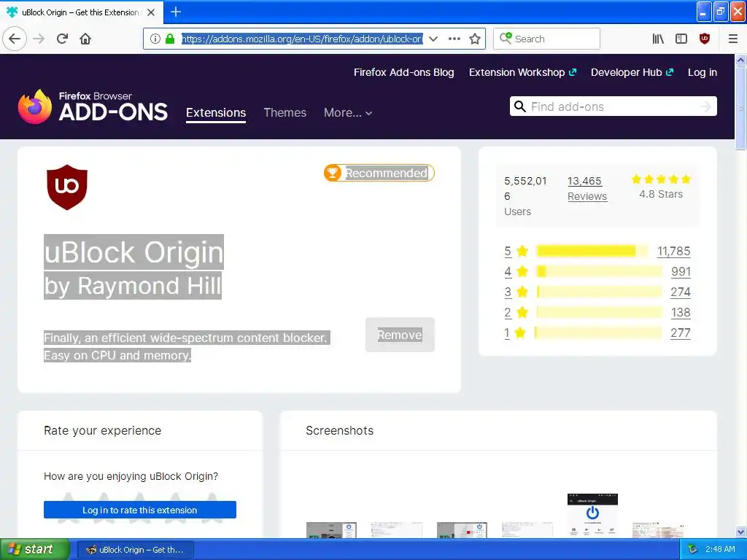Open the Developer Hub link
Viewport: 747px width, 560px height.
pyautogui.click(x=632, y=72)
